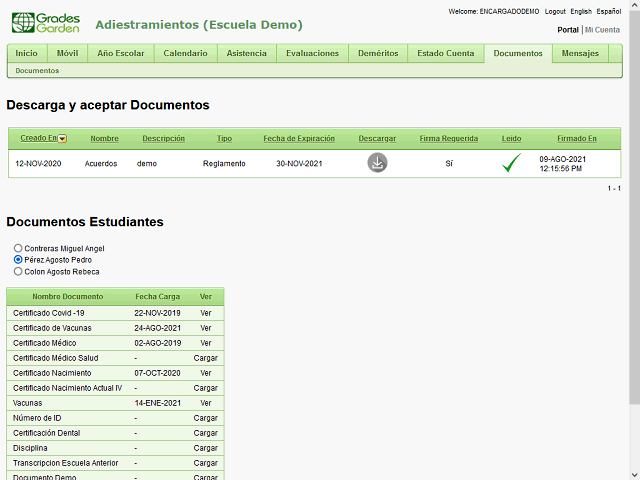Open the Estado Cuenta tab
640x480 pixels.
click(445, 53)
